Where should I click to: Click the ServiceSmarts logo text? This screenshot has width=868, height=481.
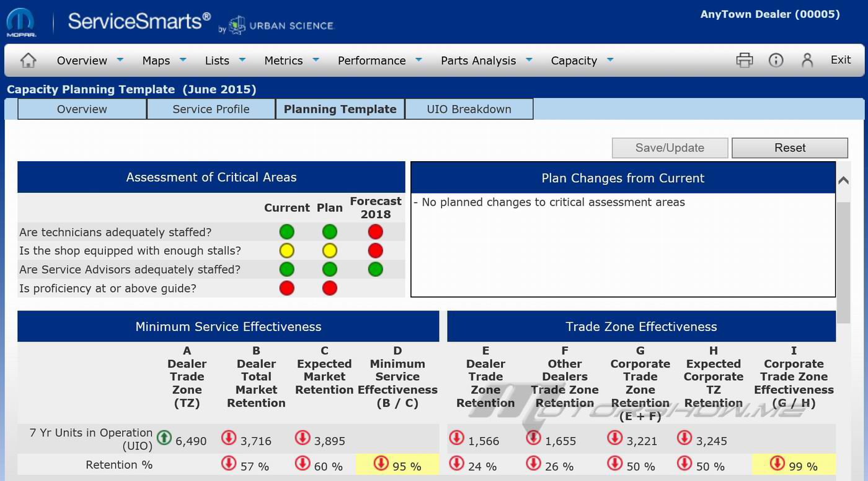point(139,21)
